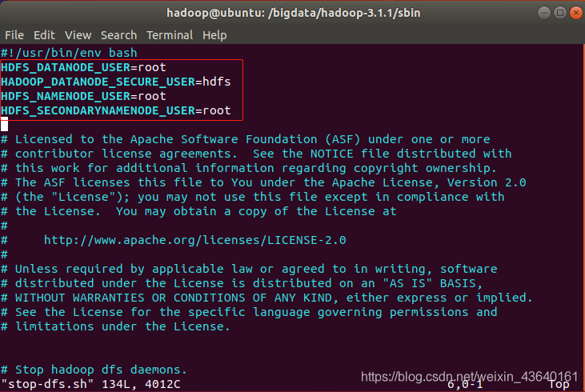This screenshot has width=585, height=392.
Task: Click the HDFS_NAMENODE_USER=root line
Action: (83, 96)
